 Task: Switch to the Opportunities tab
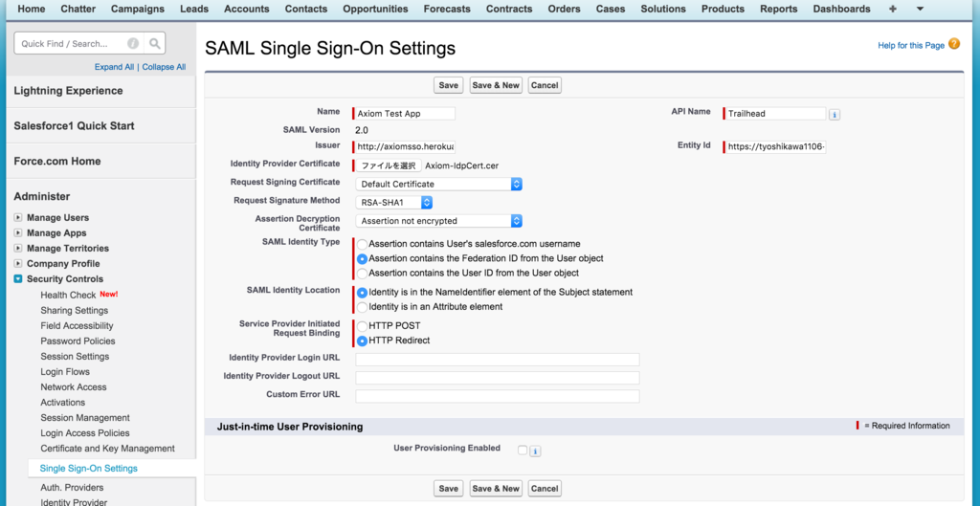[375, 9]
